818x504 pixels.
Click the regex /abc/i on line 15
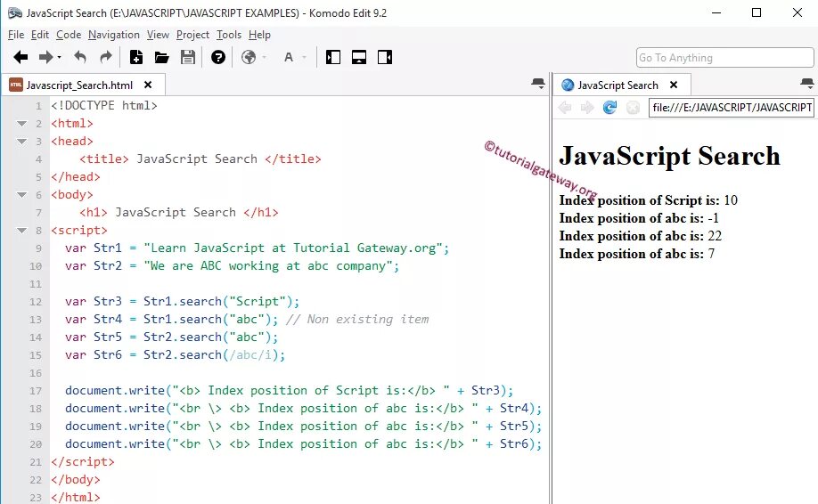(249, 355)
